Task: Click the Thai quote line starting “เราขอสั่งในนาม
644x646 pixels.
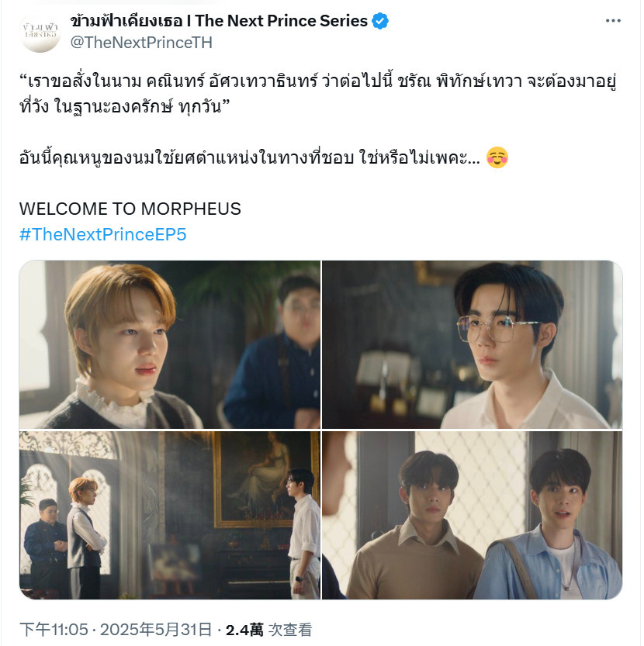Action: pos(318,81)
